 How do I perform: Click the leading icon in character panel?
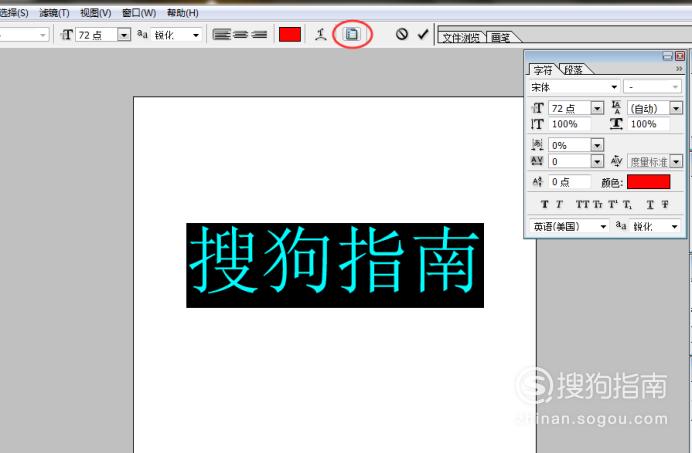coord(617,108)
